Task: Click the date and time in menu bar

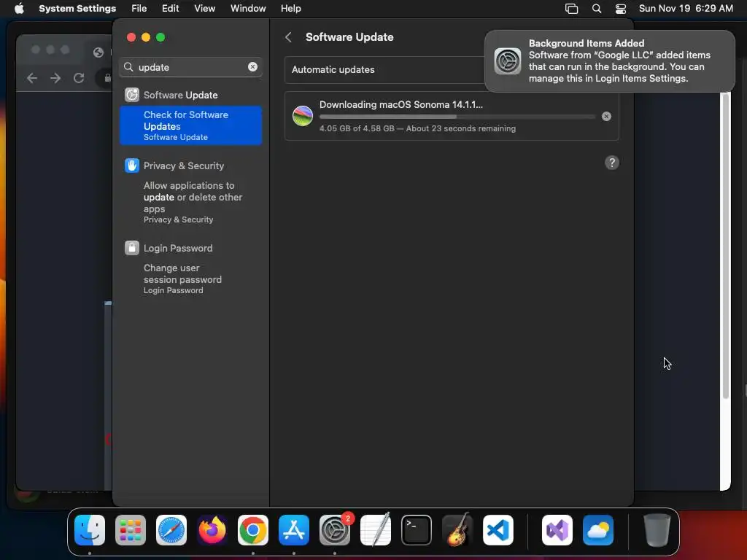Action: pyautogui.click(x=686, y=9)
